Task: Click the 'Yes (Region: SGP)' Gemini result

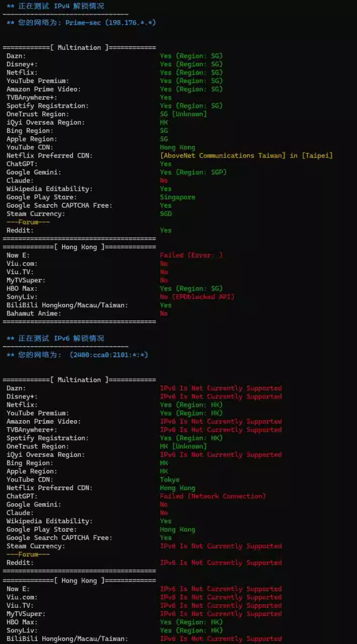Action: pos(193,172)
